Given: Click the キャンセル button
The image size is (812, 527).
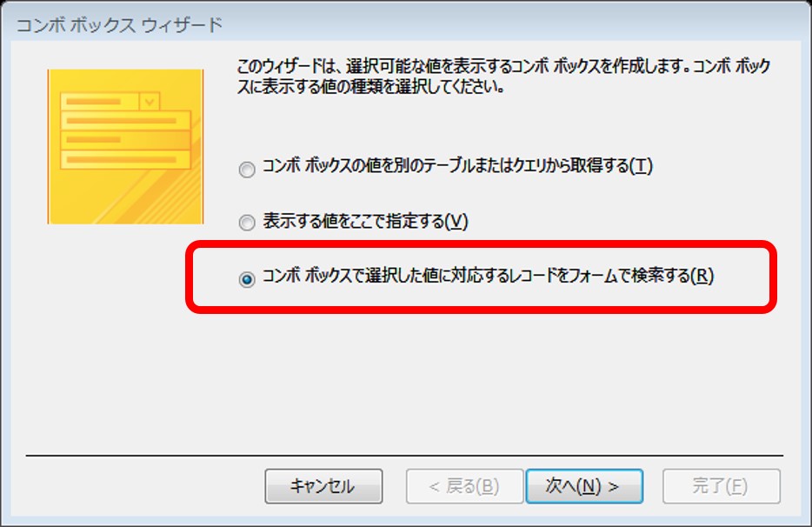Looking at the screenshot, I should (323, 486).
